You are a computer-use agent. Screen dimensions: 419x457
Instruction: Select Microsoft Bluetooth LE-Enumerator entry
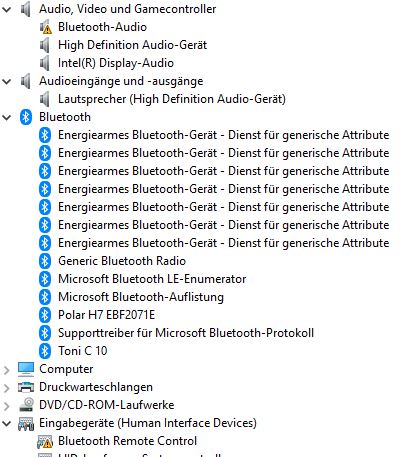coord(152,279)
